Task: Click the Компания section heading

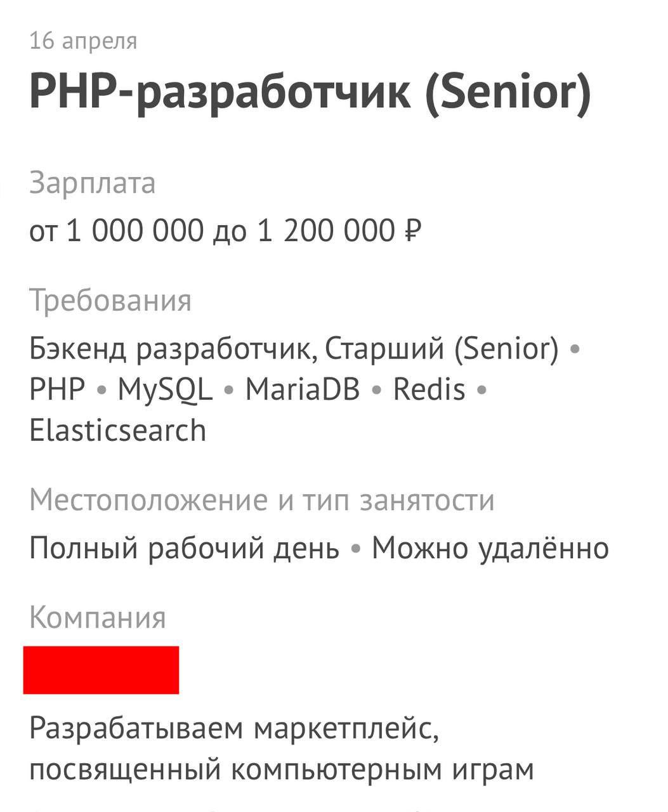Action: point(98,618)
